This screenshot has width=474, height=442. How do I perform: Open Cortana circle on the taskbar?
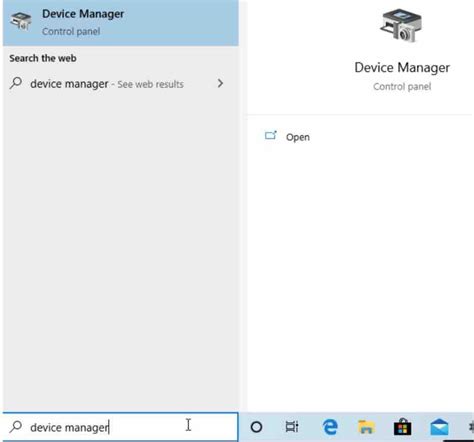(x=256, y=427)
